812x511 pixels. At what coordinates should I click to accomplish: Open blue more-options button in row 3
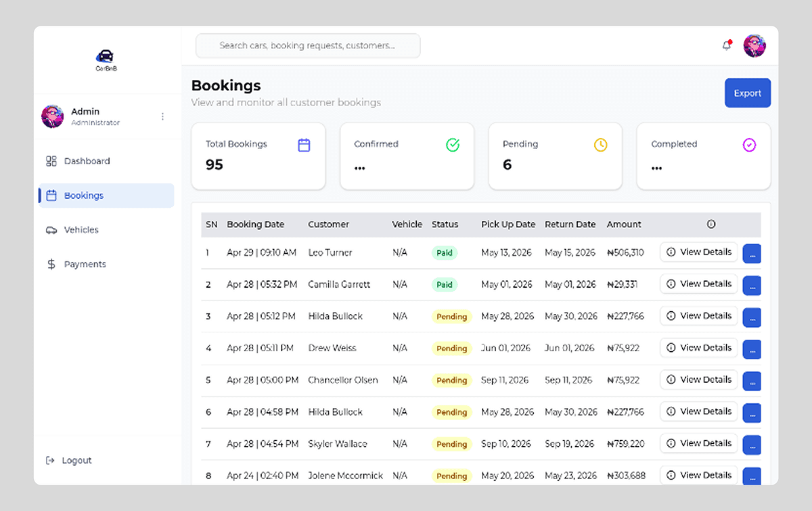[x=752, y=317]
